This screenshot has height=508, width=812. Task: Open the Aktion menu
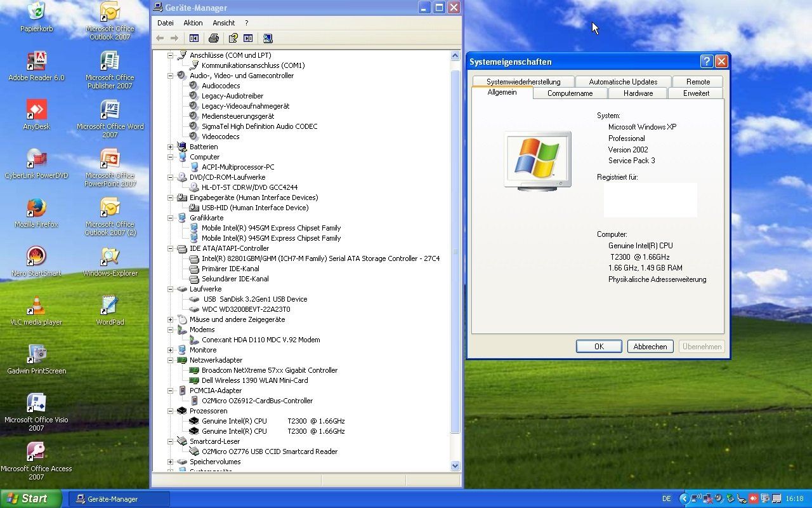[x=193, y=23]
